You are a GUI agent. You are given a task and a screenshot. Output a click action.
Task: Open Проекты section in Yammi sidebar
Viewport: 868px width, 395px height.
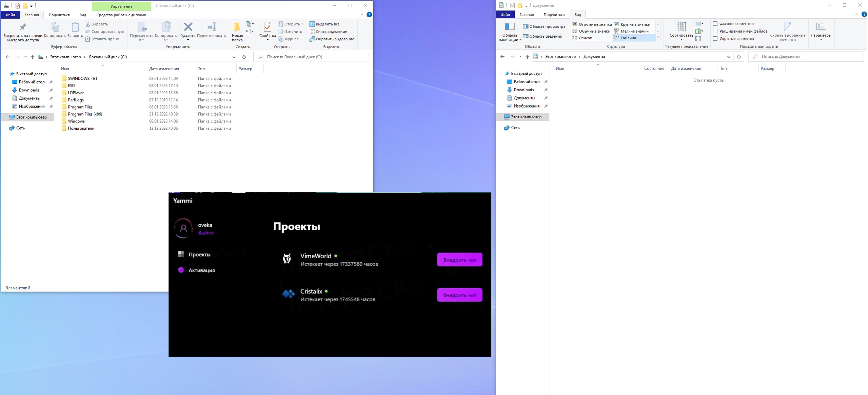coord(194,255)
